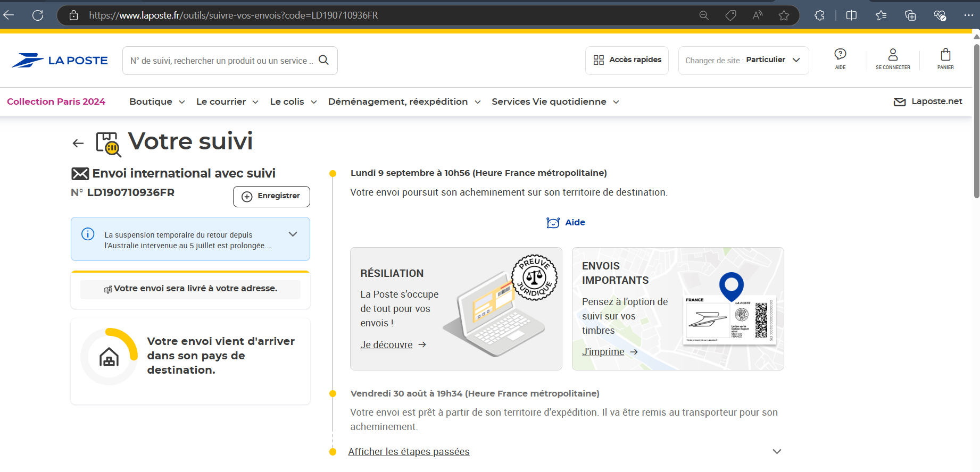Click the Enregistrer button

point(271,196)
